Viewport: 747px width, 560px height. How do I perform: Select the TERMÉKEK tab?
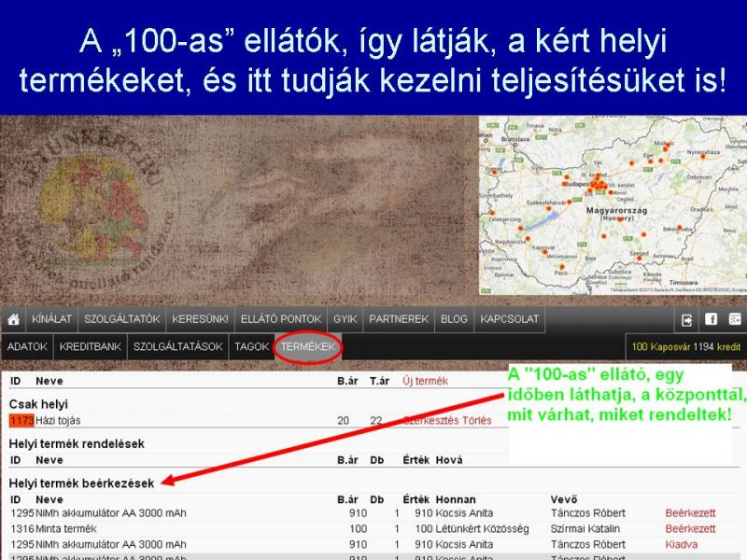[308, 346]
